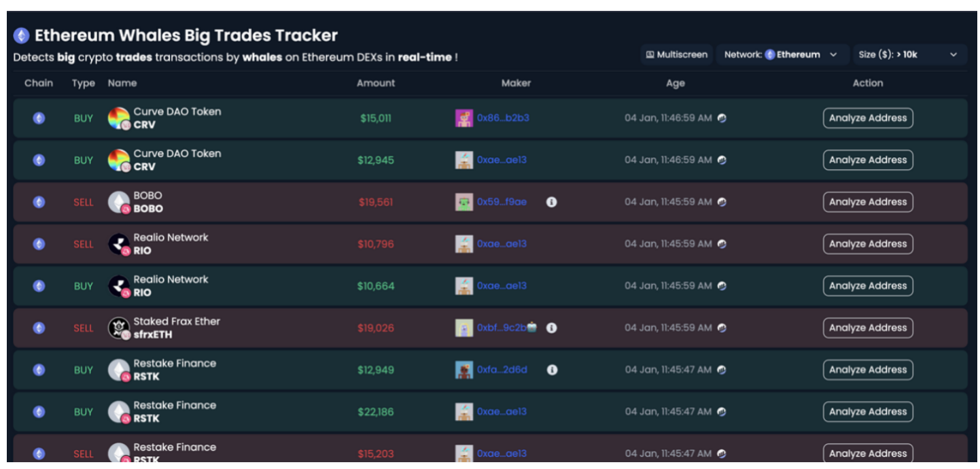Click the Maker column header
This screenshot has width=980, height=469.
(516, 83)
